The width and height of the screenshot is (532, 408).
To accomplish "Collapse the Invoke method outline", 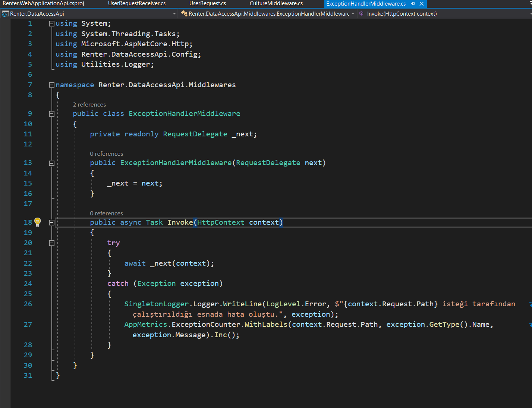I will 52,222.
